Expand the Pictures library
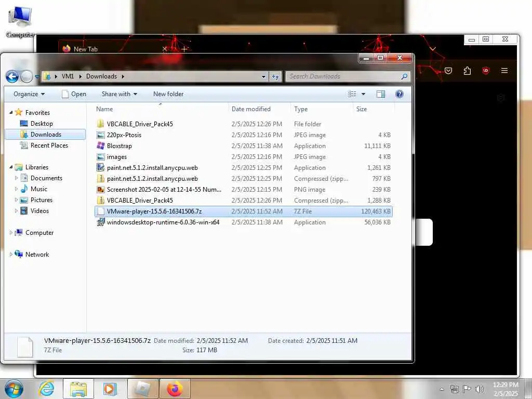Viewport: 532px width, 399px height. (x=16, y=200)
